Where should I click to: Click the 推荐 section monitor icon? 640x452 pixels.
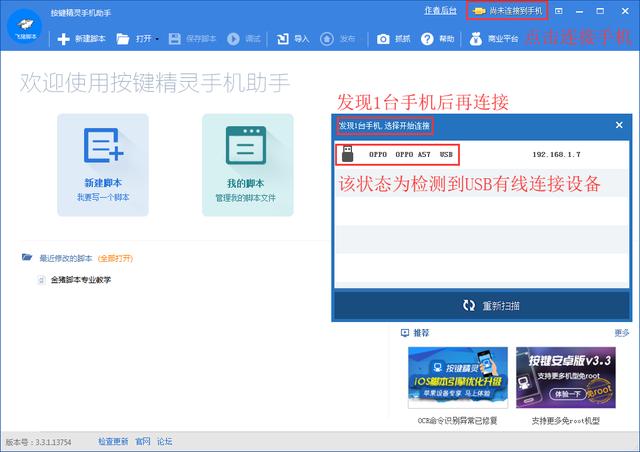404,333
